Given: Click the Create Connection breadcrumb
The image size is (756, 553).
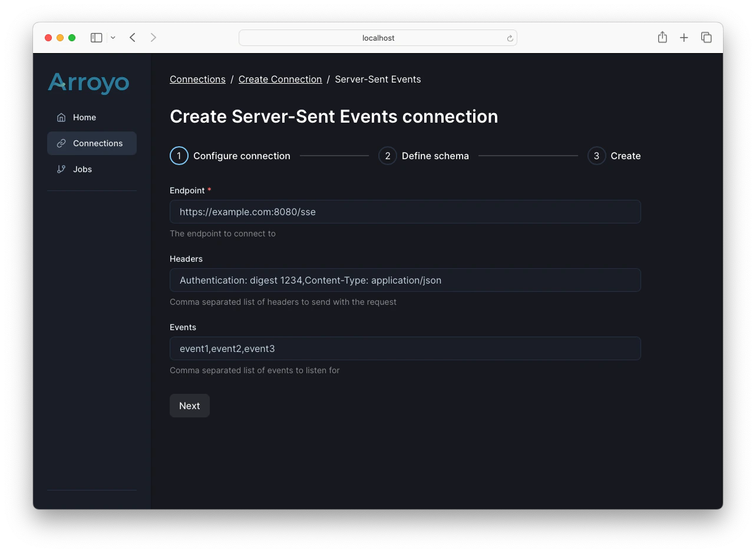Looking at the screenshot, I should point(280,79).
